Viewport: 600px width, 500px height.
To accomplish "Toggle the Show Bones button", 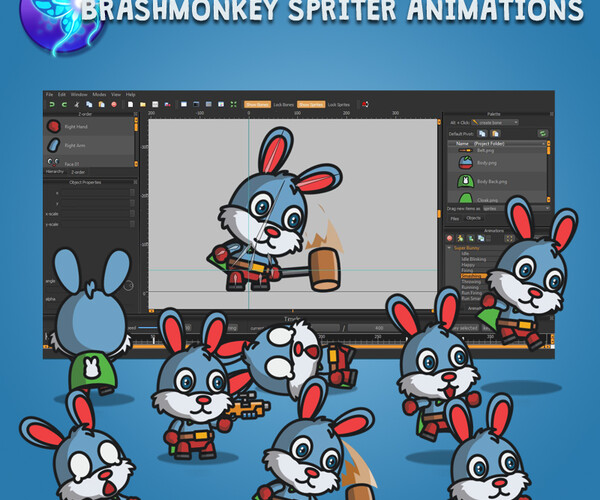I will tap(257, 104).
